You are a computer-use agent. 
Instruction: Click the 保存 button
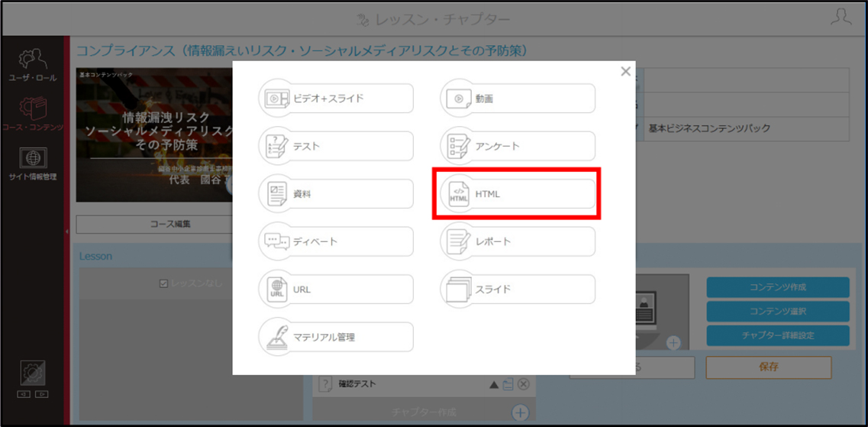768,367
